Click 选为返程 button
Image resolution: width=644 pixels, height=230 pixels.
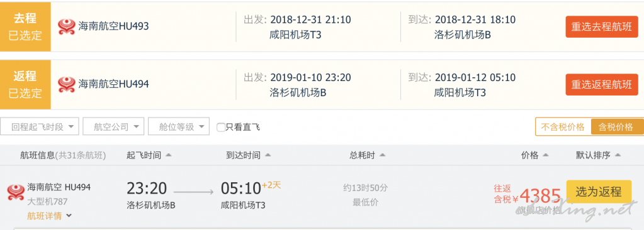pyautogui.click(x=599, y=192)
